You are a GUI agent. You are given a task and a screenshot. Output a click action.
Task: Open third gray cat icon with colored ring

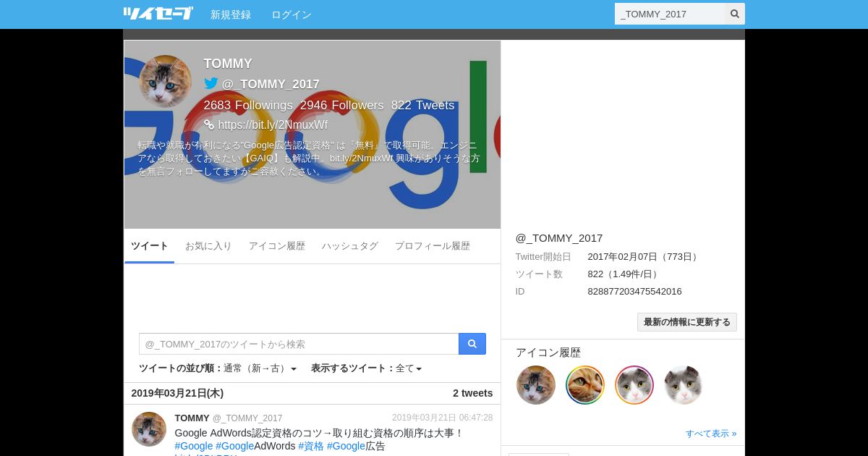(x=634, y=385)
